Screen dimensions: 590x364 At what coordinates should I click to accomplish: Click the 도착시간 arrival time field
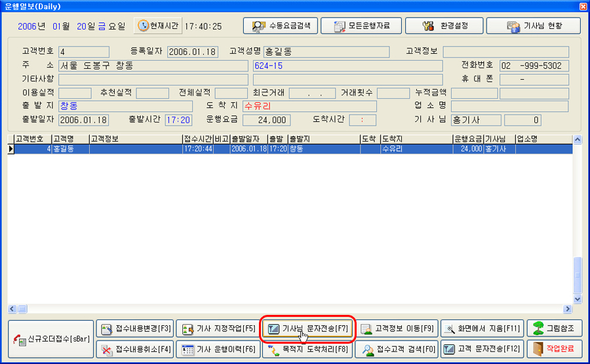click(x=363, y=120)
